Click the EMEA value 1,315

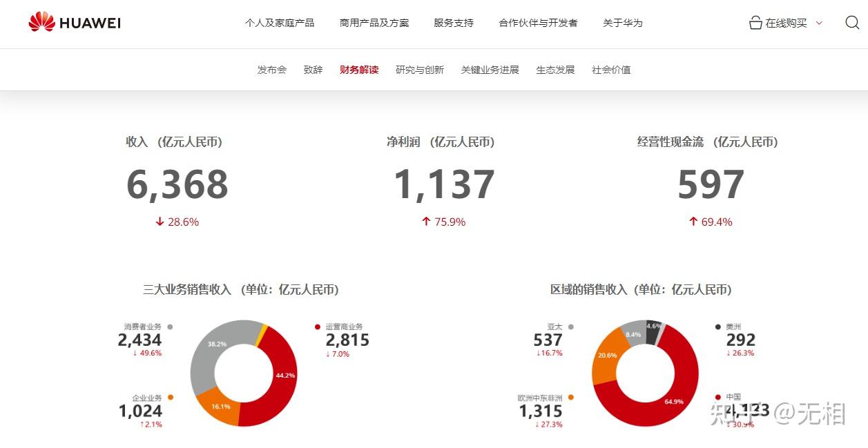(x=541, y=411)
